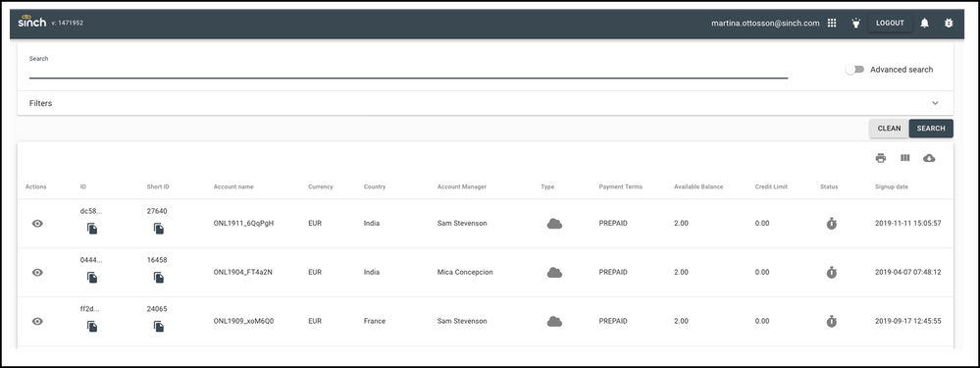Click account name ONL1909_xoM6Q0
This screenshot has width=980, height=368.
pyautogui.click(x=243, y=321)
